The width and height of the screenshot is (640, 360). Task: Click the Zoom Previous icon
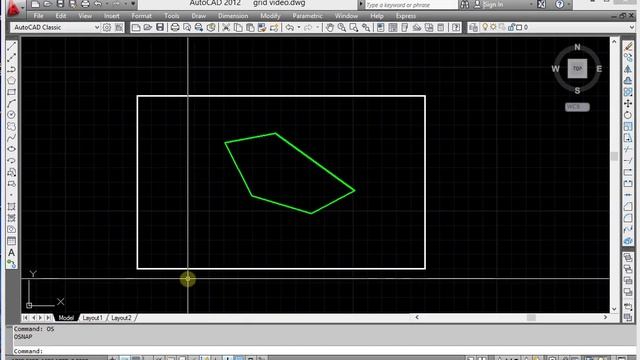[x=366, y=27]
